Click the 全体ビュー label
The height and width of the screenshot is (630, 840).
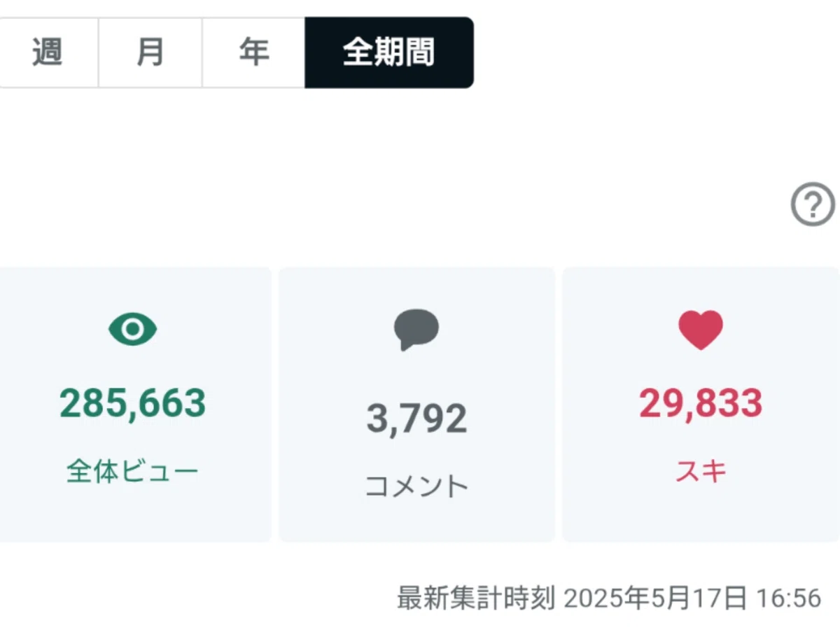[x=133, y=471]
